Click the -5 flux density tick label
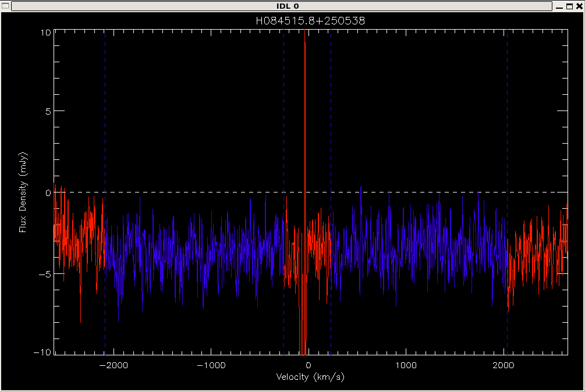585x392 pixels. pos(45,274)
